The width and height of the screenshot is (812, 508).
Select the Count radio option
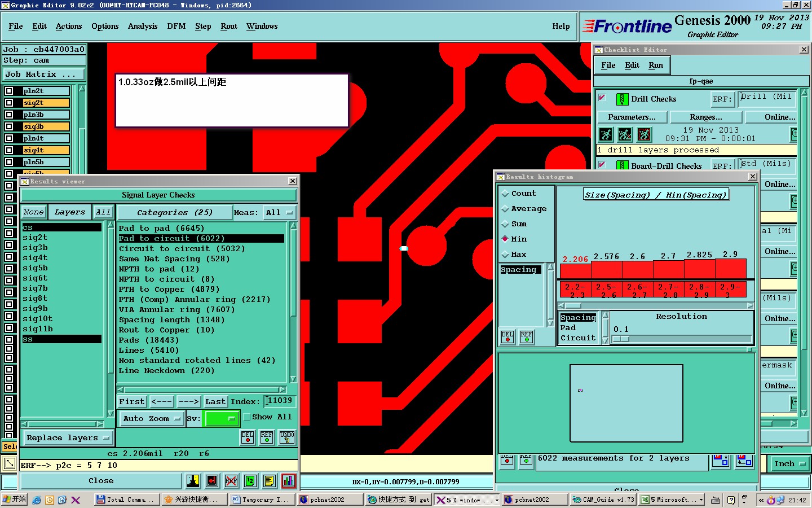505,194
